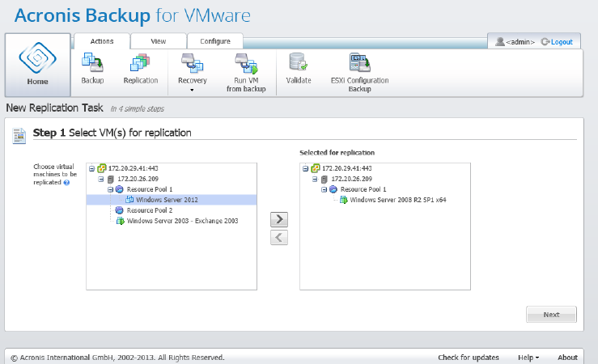Click the admin user icon
This screenshot has height=364, width=598.
[x=499, y=41]
